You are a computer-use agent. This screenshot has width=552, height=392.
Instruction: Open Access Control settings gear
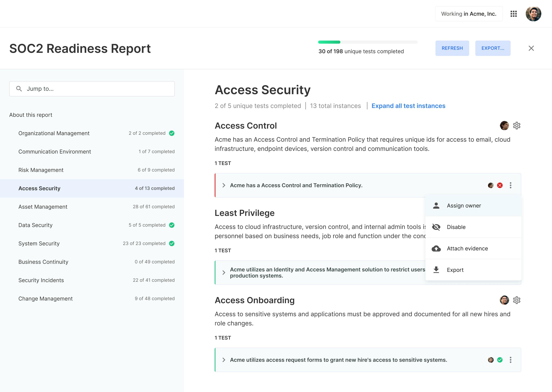517,126
